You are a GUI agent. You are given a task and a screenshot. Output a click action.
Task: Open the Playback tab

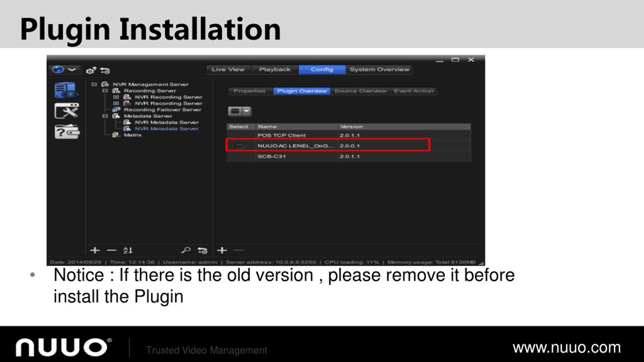(x=275, y=69)
